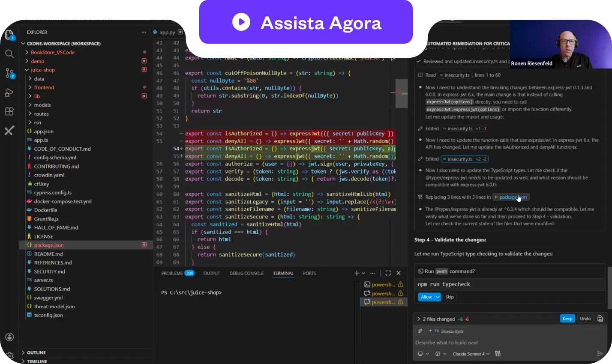Open the Source Control view

point(9,73)
